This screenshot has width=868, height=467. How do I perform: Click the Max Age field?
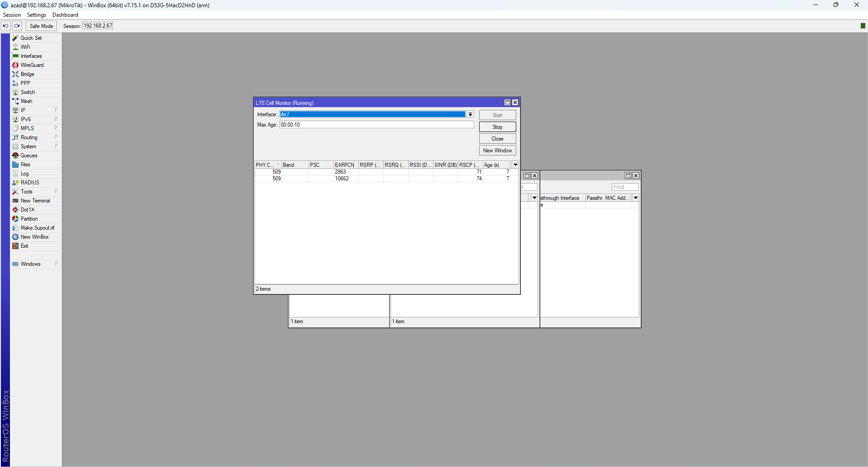377,125
